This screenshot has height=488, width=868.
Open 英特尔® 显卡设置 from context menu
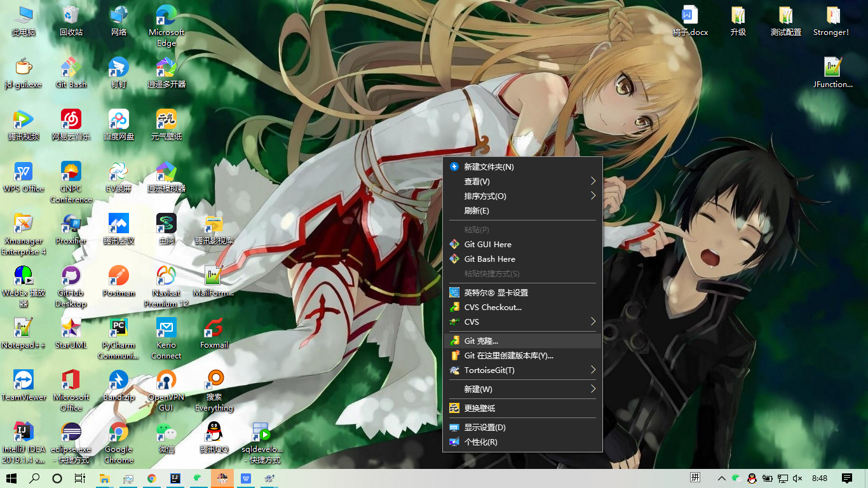[522, 292]
